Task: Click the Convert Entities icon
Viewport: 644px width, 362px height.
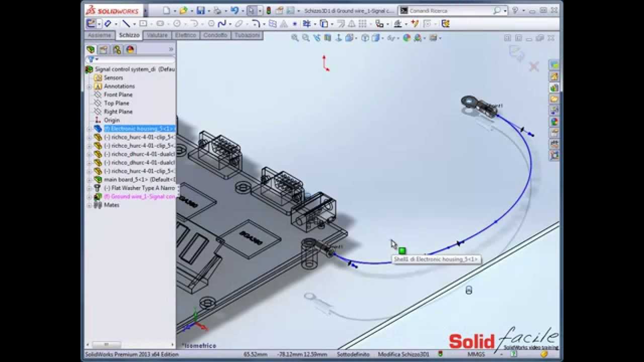Action: click(x=324, y=24)
